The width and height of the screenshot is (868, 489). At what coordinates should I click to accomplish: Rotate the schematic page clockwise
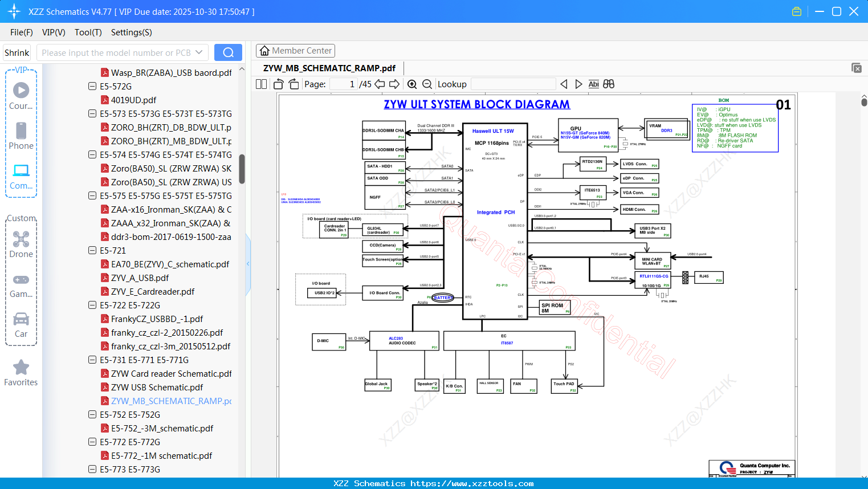294,84
